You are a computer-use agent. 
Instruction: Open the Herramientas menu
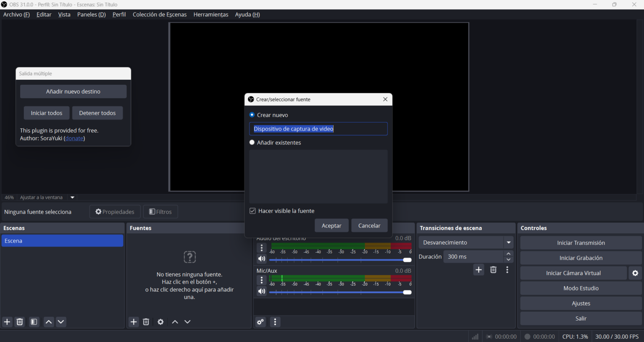tap(211, 15)
